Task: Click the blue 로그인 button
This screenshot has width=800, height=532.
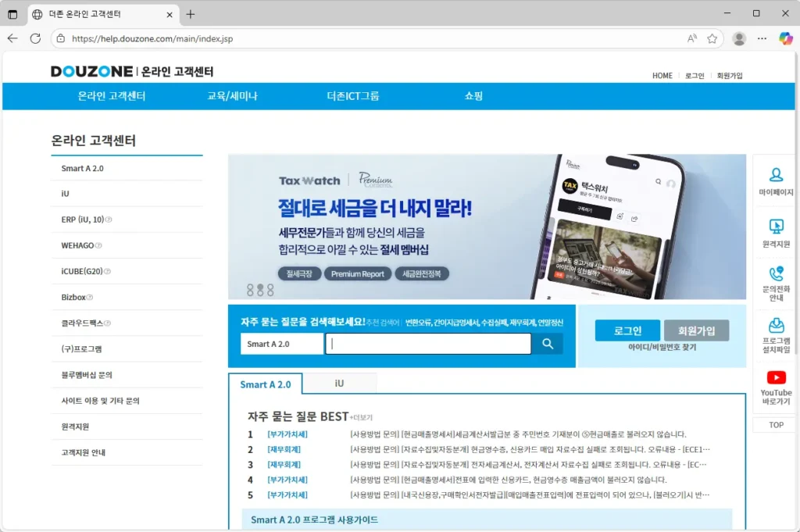Action: click(x=627, y=330)
